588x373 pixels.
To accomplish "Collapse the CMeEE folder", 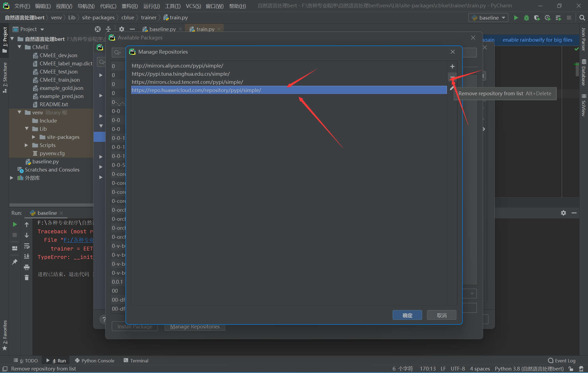I will 19,47.
